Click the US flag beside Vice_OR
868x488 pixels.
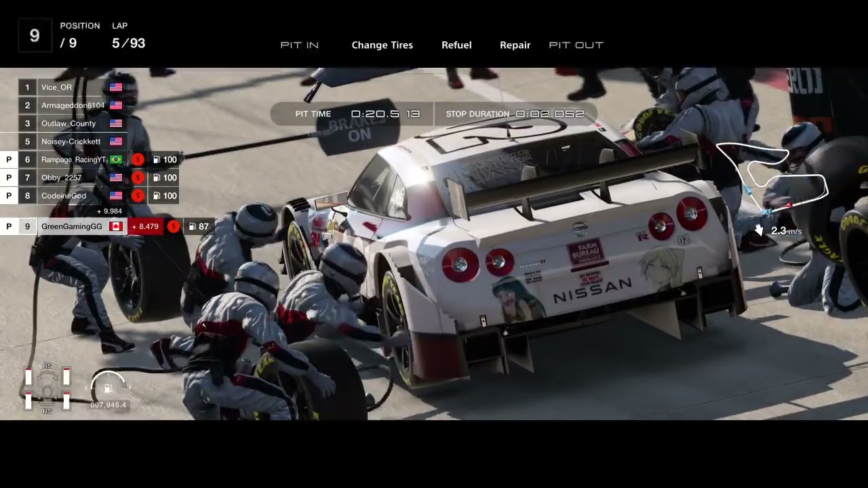116,87
